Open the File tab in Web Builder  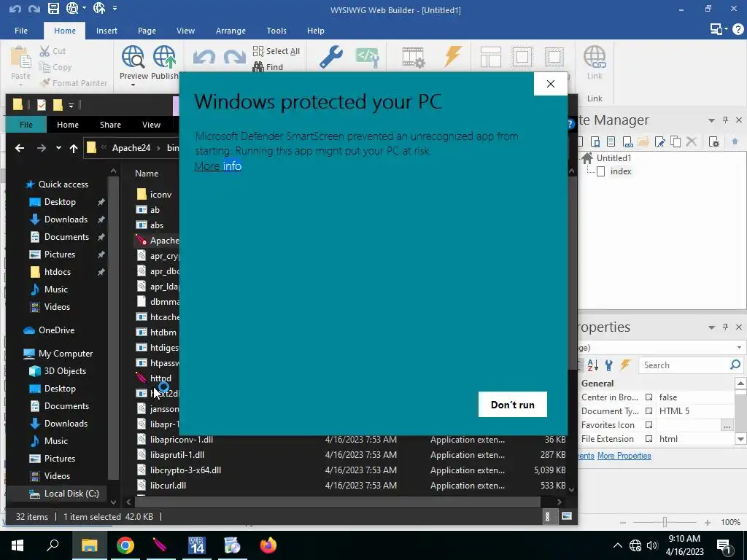(x=21, y=31)
